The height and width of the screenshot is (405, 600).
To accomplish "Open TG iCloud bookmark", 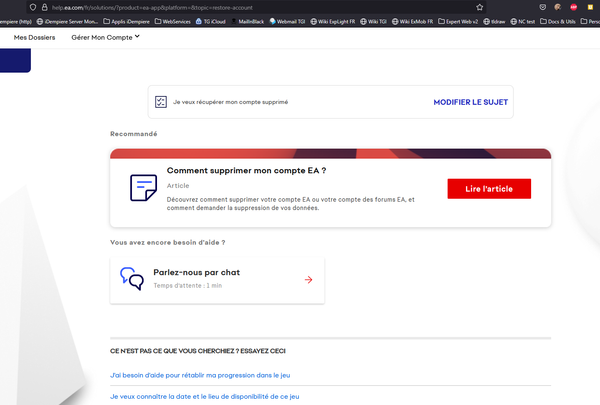I will click(x=210, y=21).
